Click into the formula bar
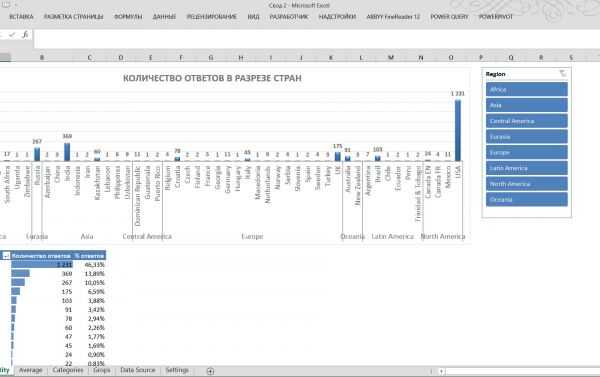The height and width of the screenshot is (377, 600). click(316, 39)
